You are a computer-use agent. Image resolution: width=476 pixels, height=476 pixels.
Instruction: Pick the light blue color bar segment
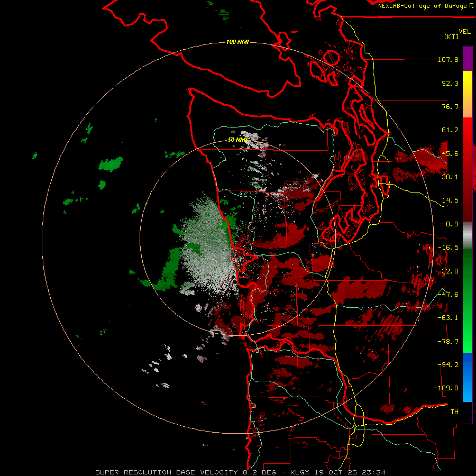click(467, 390)
